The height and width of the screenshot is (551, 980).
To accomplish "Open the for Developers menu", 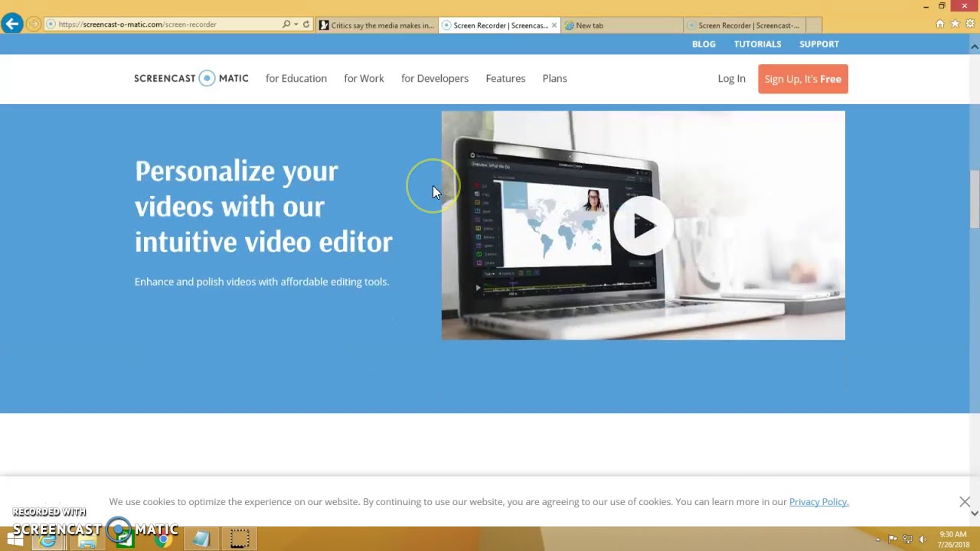I will pyautogui.click(x=435, y=78).
